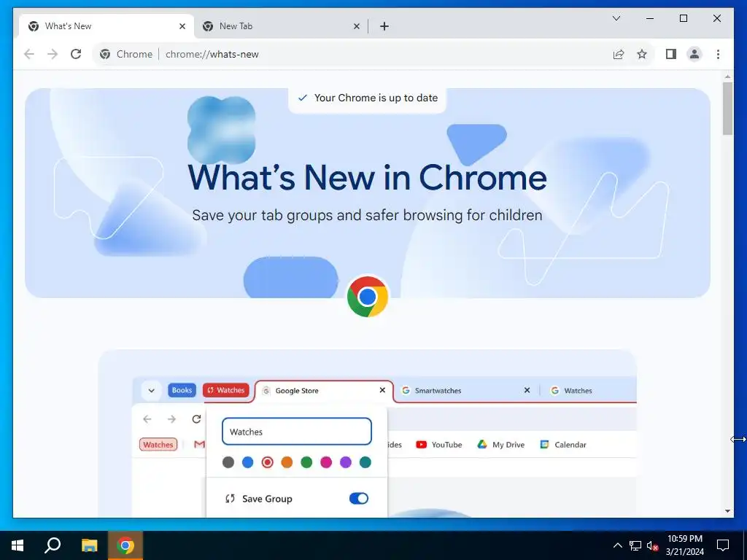Click the illustration forward arrow
The image size is (747, 560).
point(172,419)
